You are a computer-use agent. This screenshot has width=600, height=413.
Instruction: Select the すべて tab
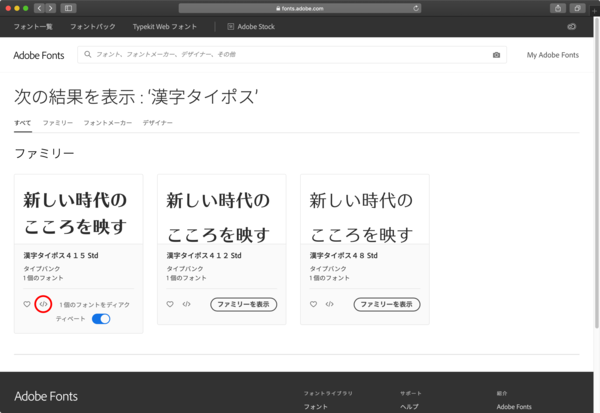(23, 123)
